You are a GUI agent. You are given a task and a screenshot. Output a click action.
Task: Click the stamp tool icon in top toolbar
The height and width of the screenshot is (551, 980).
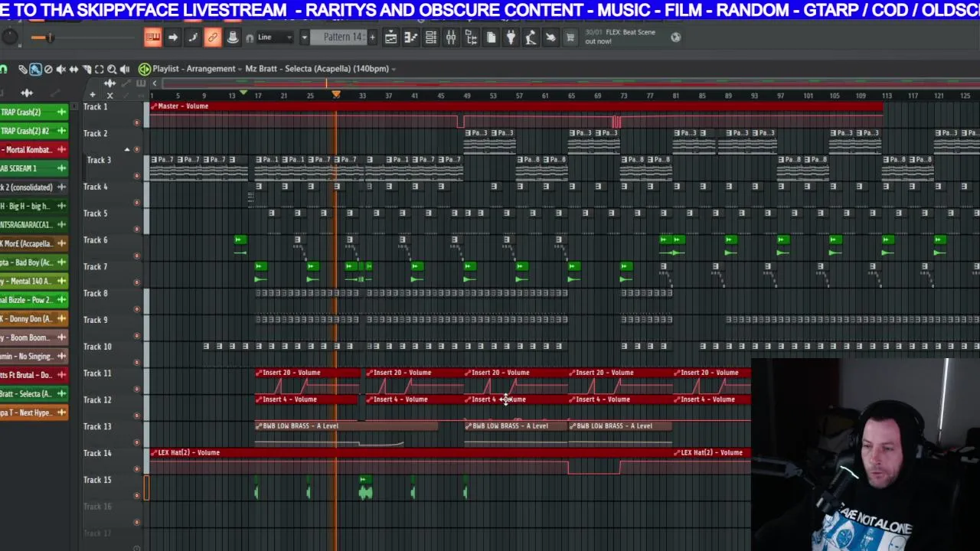tap(233, 37)
